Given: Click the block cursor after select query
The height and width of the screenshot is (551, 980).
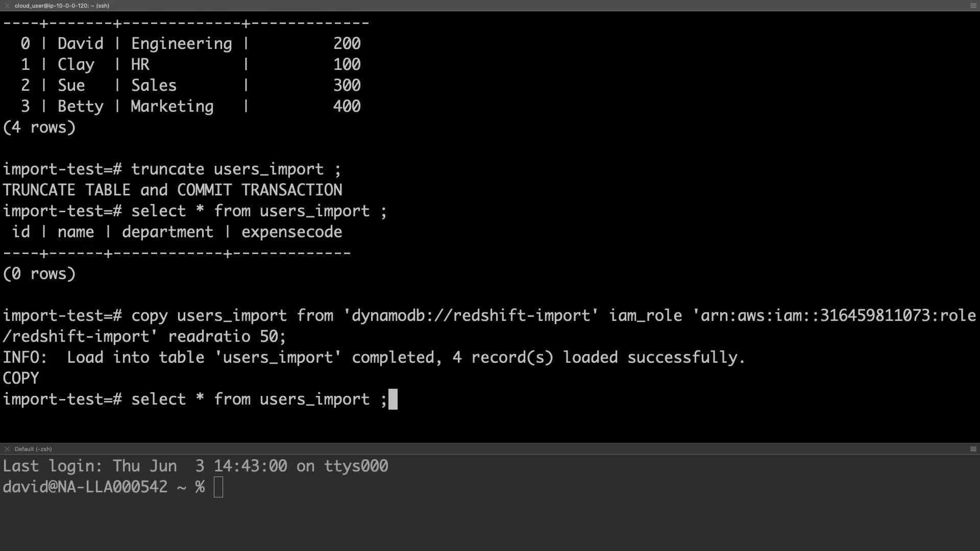Looking at the screenshot, I should pyautogui.click(x=393, y=399).
